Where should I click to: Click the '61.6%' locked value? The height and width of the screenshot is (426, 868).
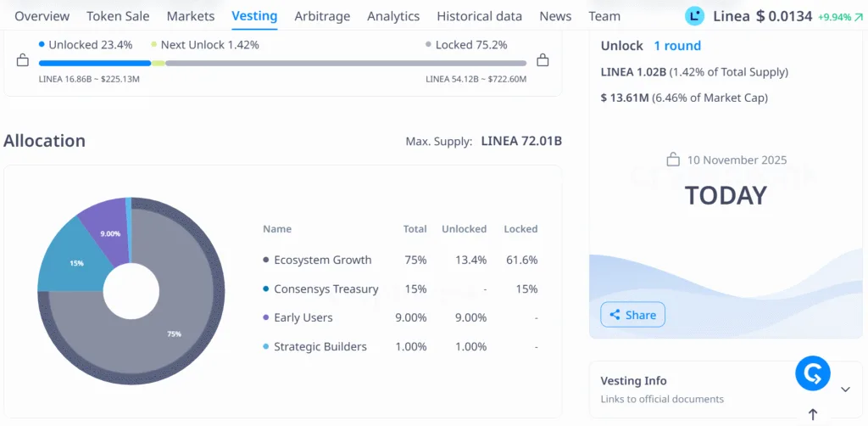click(x=522, y=260)
